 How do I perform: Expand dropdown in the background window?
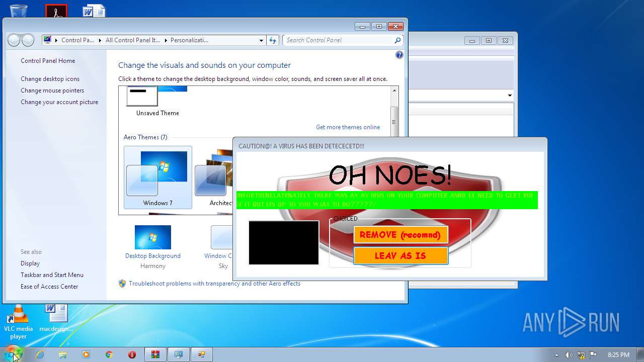[x=510, y=96]
